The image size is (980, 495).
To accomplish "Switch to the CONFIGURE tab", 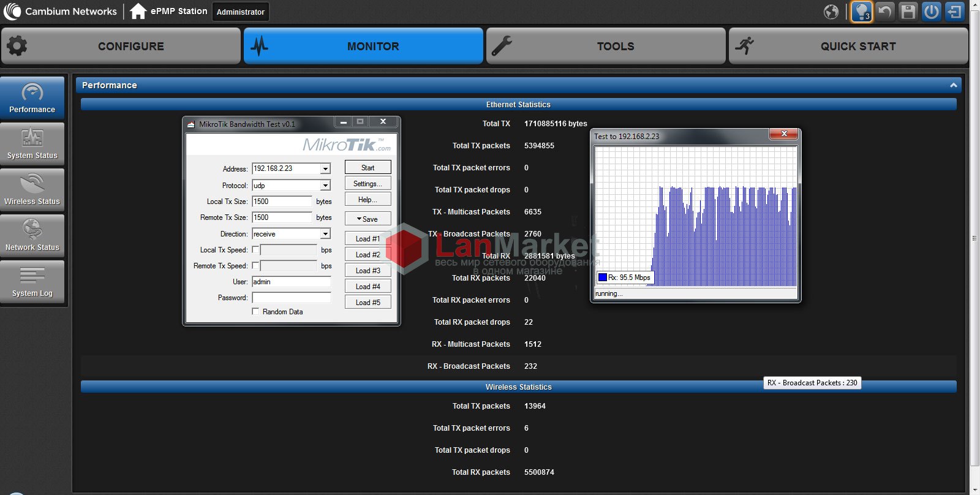I will [121, 46].
